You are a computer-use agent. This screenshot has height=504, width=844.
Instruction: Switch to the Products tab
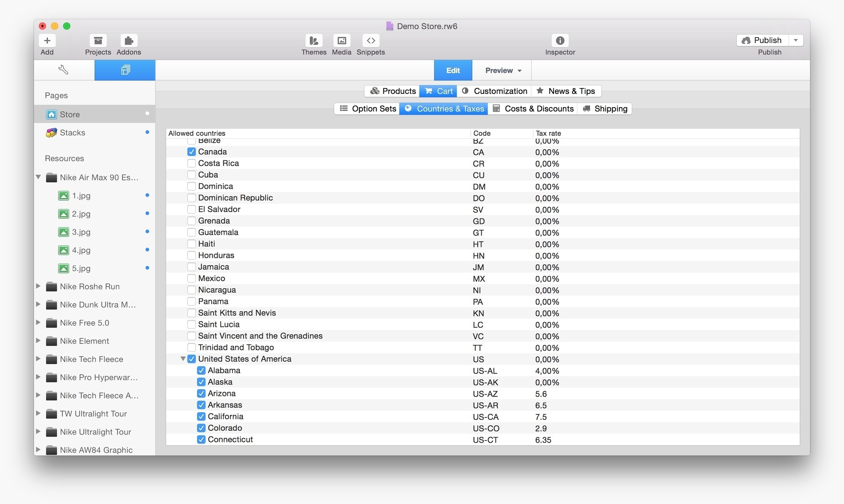tap(392, 91)
